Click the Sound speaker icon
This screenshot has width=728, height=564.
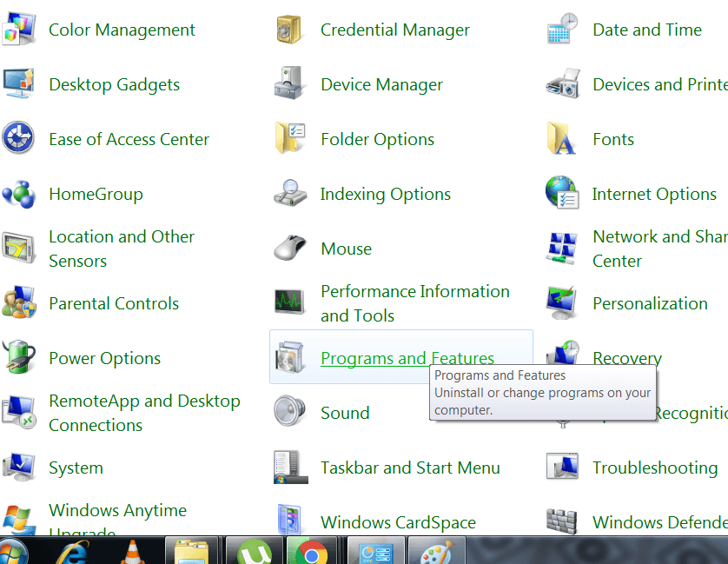tap(288, 413)
